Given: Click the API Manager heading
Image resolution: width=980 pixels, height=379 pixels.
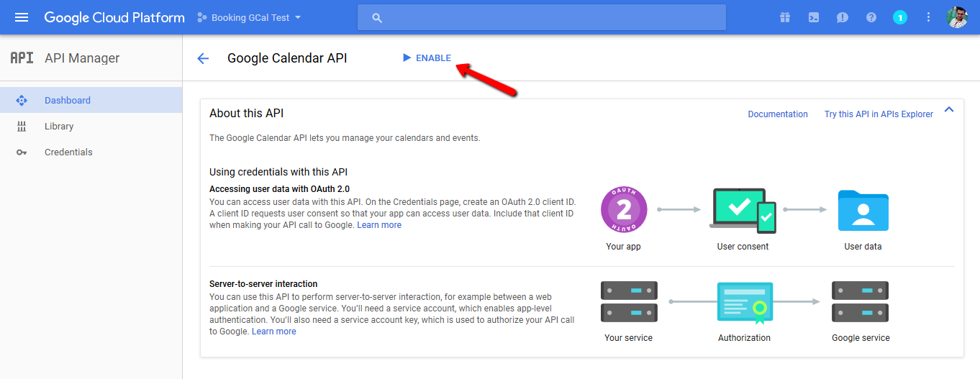Looking at the screenshot, I should 82,58.
